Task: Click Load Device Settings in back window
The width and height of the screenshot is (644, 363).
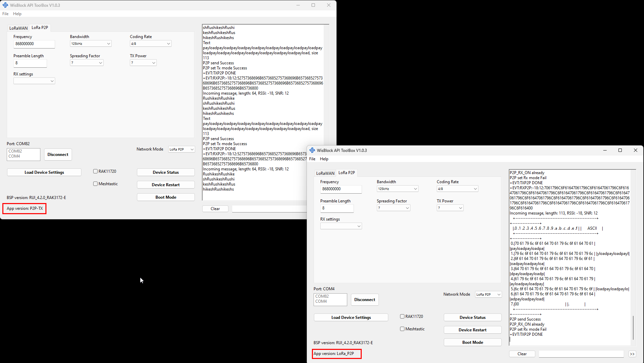Action: [x=44, y=172]
